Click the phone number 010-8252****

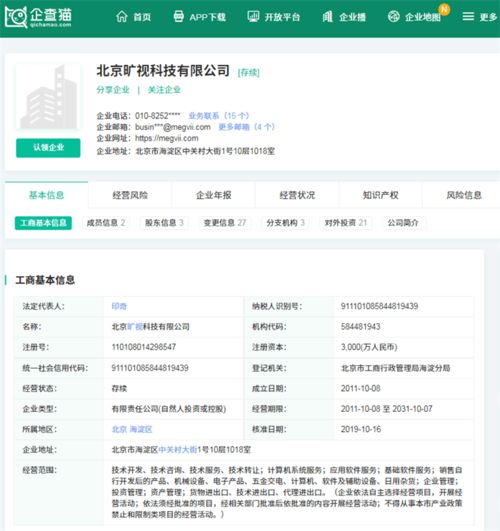pyautogui.click(x=158, y=116)
